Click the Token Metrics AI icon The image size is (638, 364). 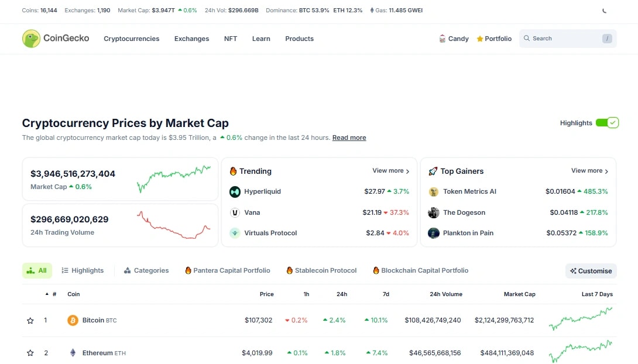[434, 191]
